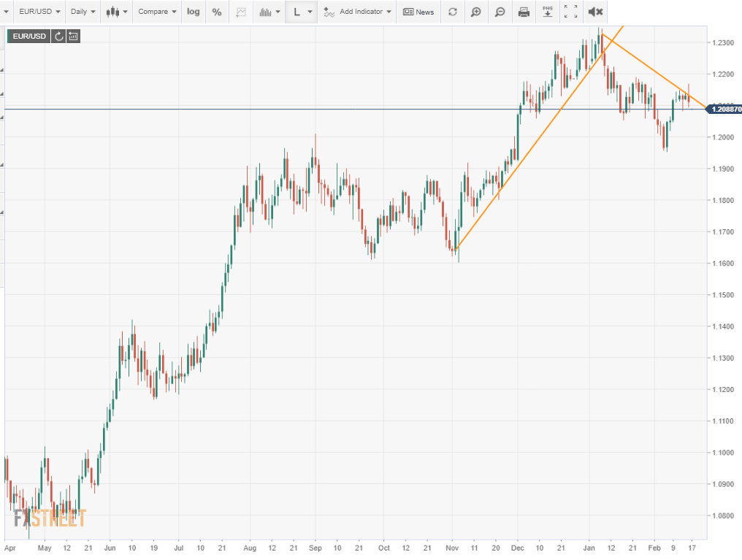
Task: Open the zoom in magnifier tool
Action: point(476,12)
